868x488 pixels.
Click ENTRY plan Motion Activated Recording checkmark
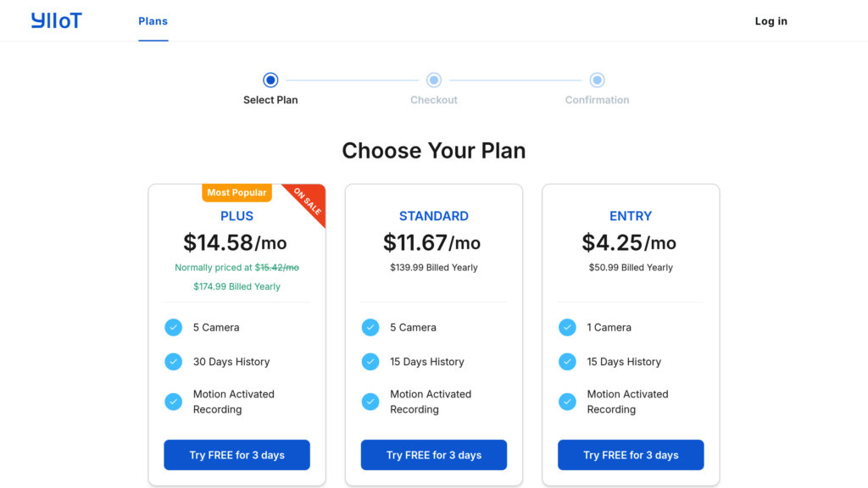tap(567, 402)
